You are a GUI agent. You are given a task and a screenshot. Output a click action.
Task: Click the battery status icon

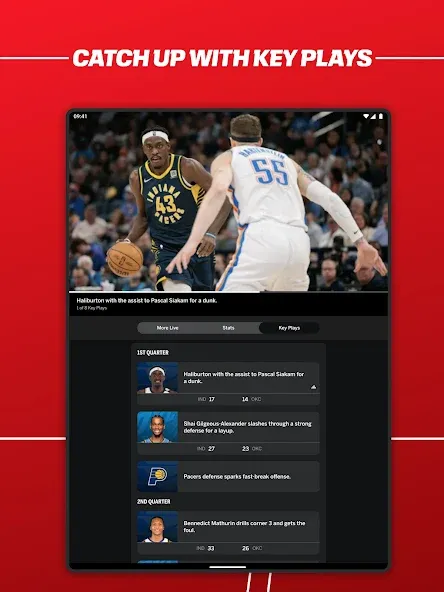(380, 116)
